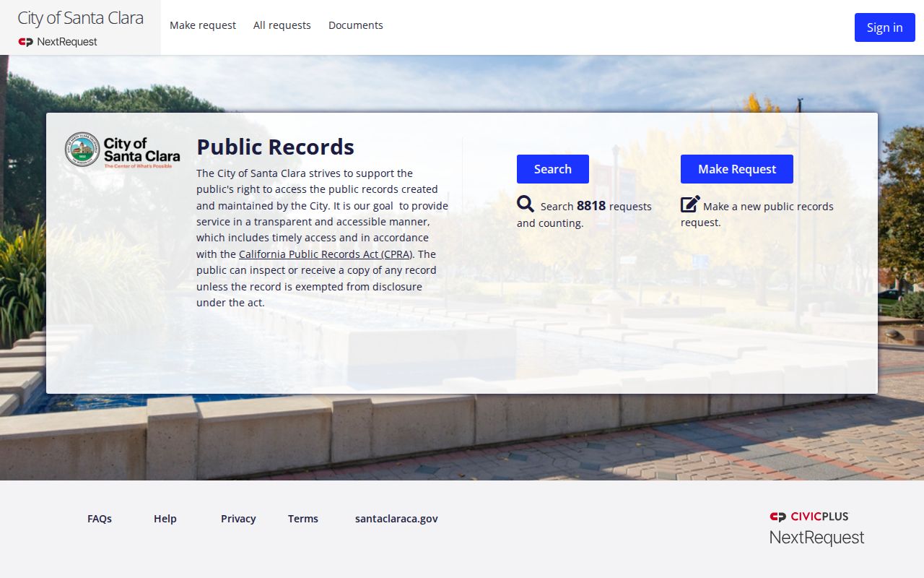This screenshot has height=578, width=924.
Task: Click the Make a new public records request text
Action: coord(757,214)
